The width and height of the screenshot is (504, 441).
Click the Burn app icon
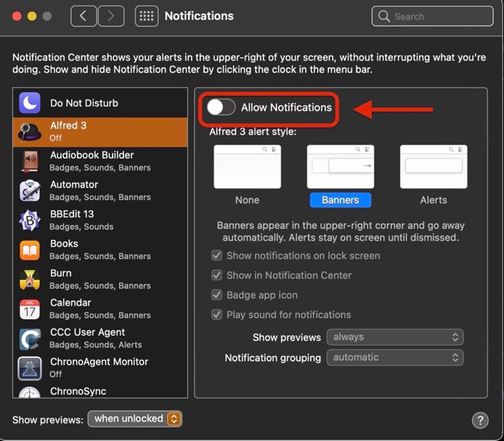(x=29, y=279)
